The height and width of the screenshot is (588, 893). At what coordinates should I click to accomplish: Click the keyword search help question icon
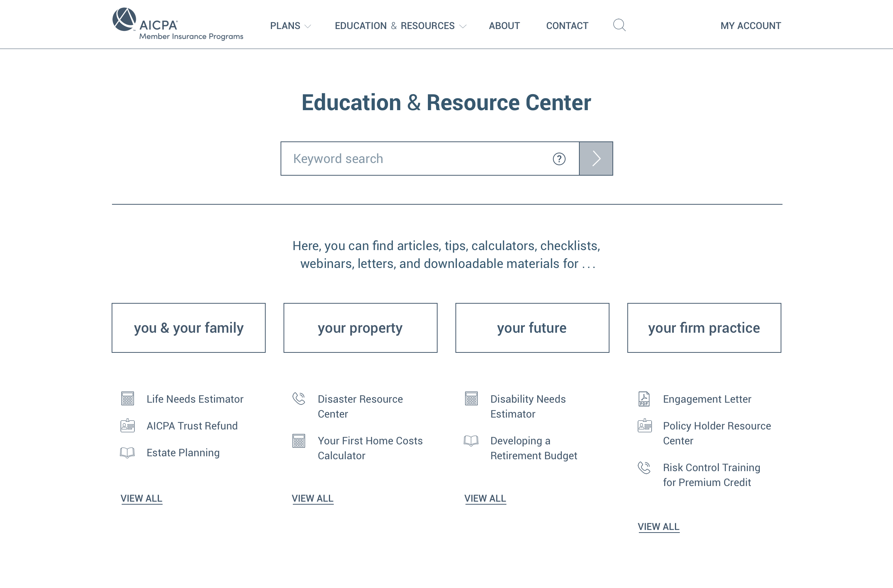[x=559, y=159]
